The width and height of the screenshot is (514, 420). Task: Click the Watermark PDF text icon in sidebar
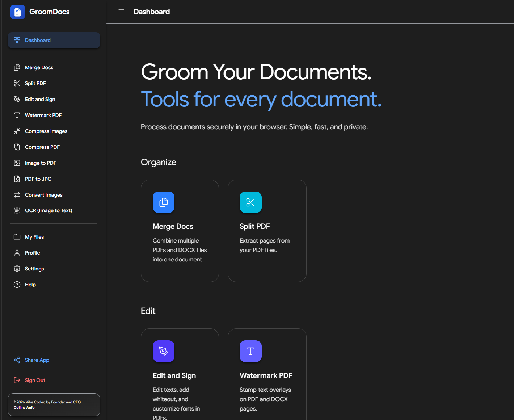coord(17,115)
